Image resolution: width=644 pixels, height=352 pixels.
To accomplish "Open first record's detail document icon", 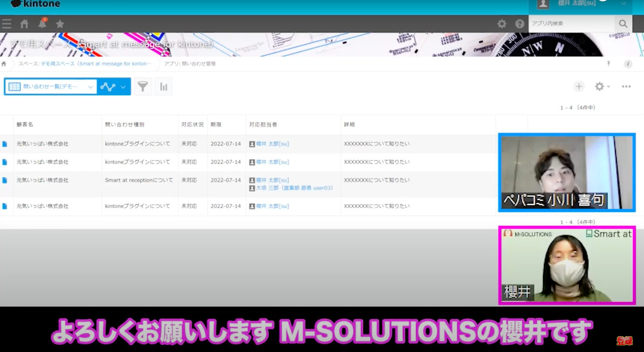I will pyautogui.click(x=5, y=144).
